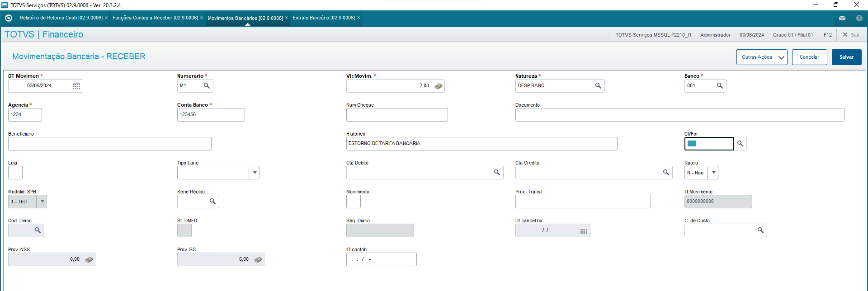Focus the Beneficiario input field
Image resolution: width=868 pixels, height=291 pixels.
[109, 144]
